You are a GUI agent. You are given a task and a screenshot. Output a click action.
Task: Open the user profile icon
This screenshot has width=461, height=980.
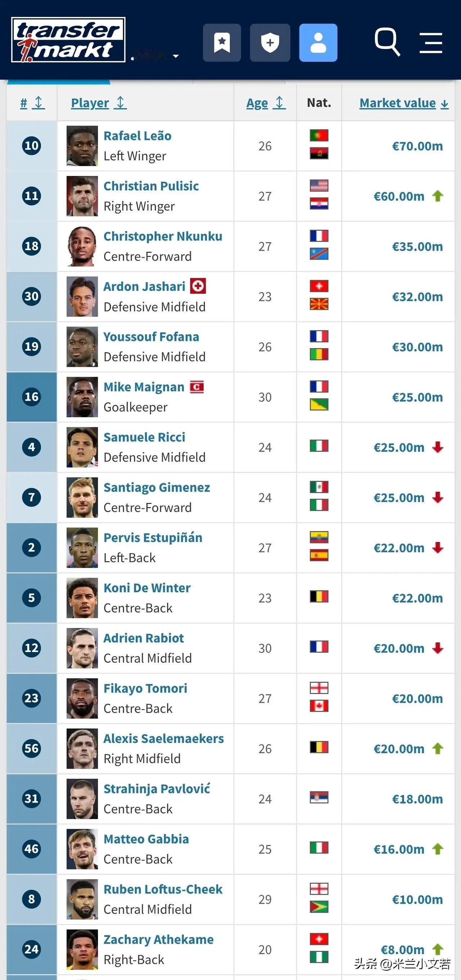click(x=318, y=42)
